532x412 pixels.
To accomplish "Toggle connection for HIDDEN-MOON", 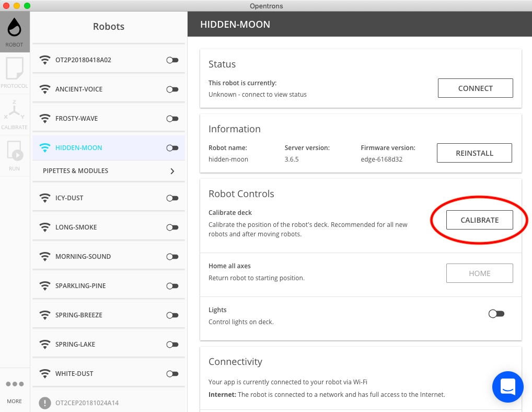I will pos(172,147).
